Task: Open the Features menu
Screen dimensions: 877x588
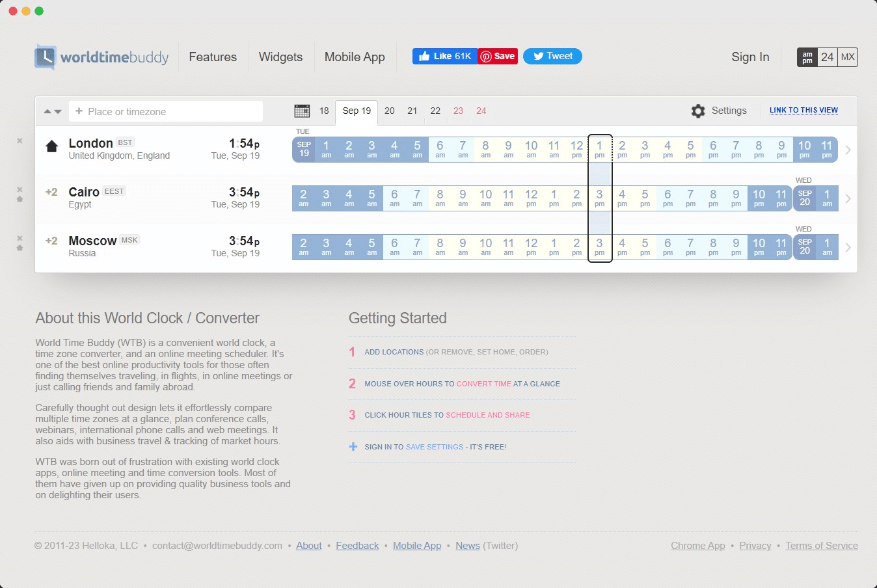Action: point(213,57)
